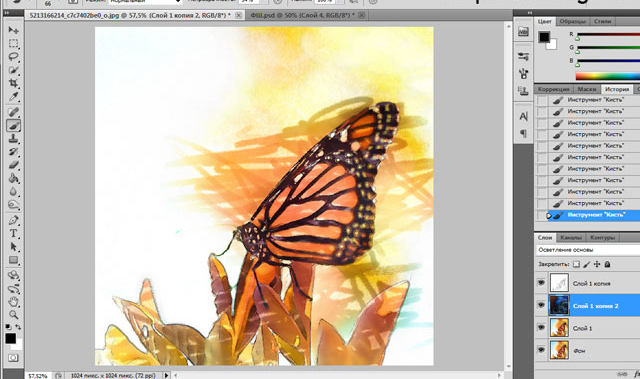640x379 pixels.
Task: Select highlighted last history state "Кисть"
Action: coord(588,215)
